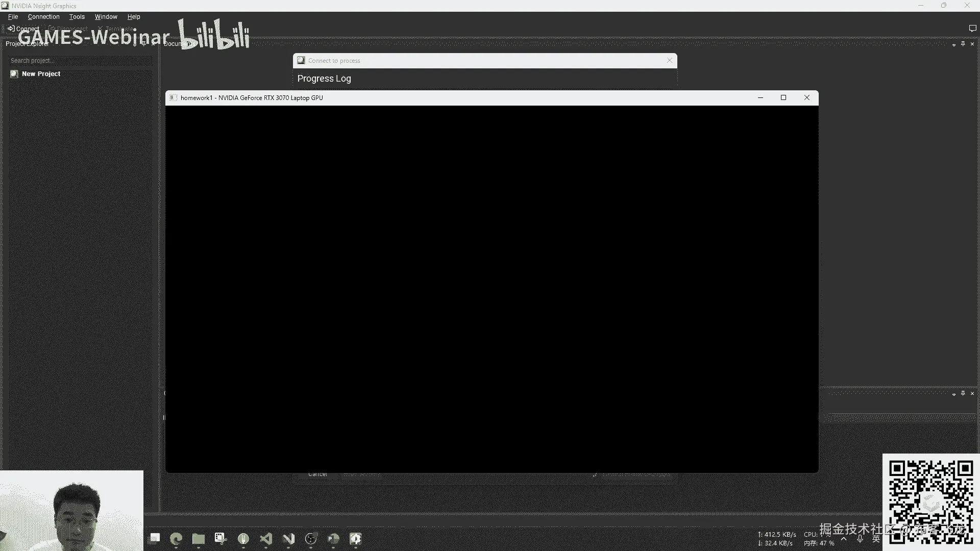The width and height of the screenshot is (980, 551).
Task: Open the Connection menu
Action: point(43,17)
